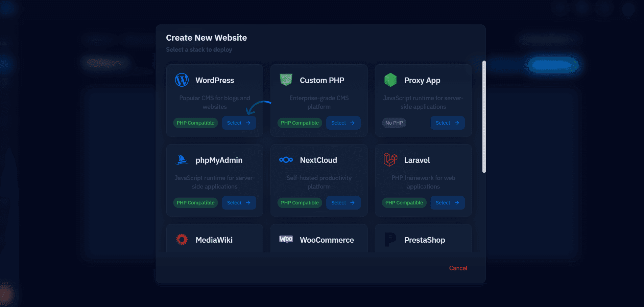This screenshot has width=644, height=307.
Task: Select the Proxy App stack
Action: [x=448, y=123]
